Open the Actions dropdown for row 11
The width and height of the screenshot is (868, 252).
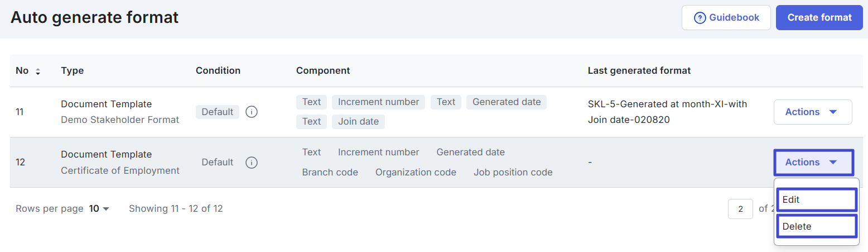[812, 112]
